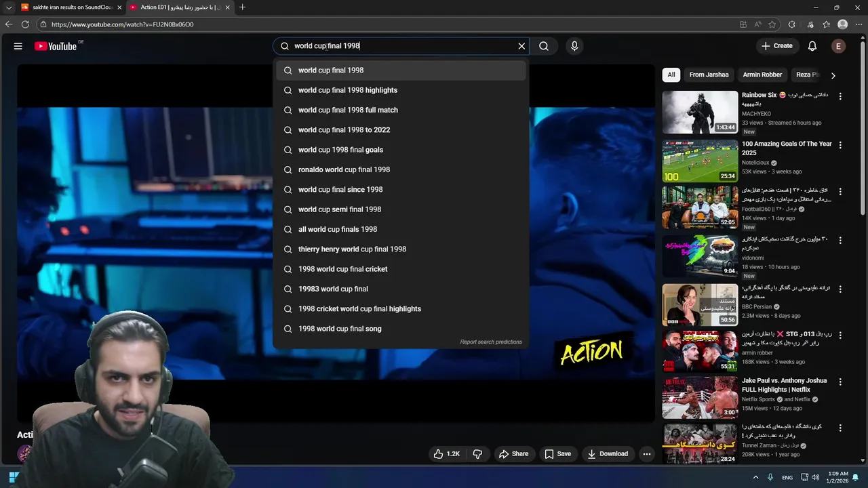Open browser extensions icon
The width and height of the screenshot is (868, 488).
791,24
